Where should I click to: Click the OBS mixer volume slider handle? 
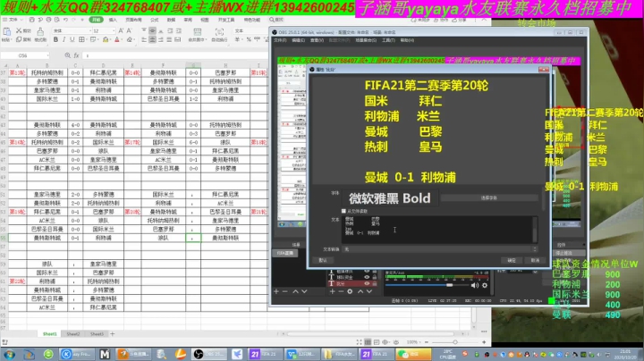[x=450, y=285]
